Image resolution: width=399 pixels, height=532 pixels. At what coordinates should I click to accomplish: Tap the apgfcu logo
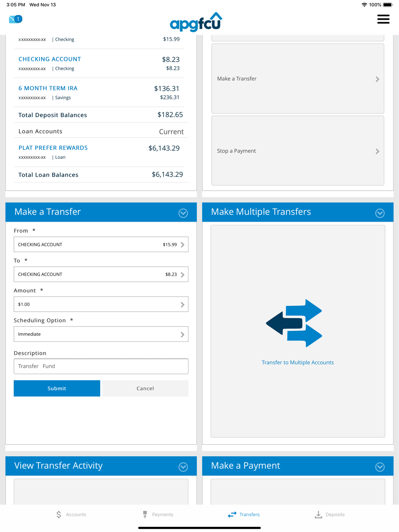point(196,22)
